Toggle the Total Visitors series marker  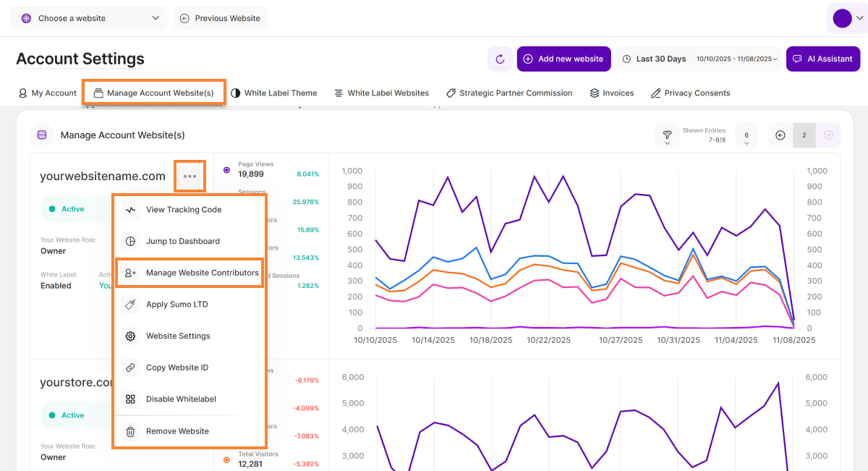226,459
